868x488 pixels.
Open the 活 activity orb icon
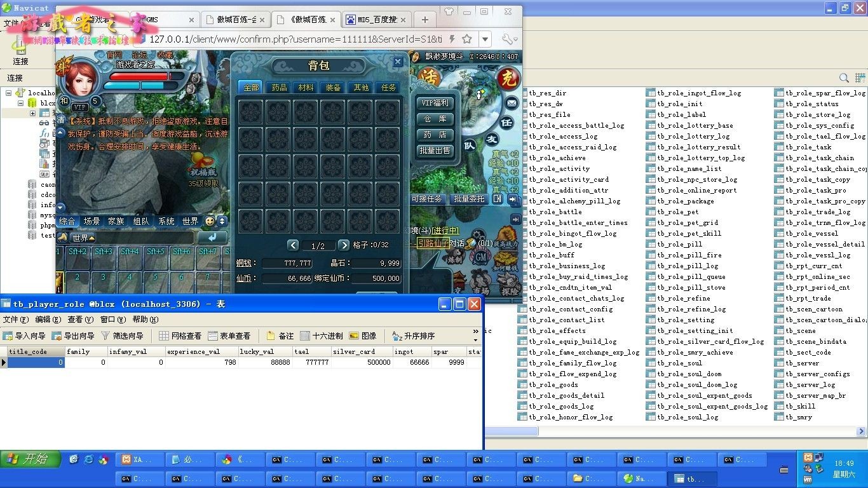(x=430, y=78)
